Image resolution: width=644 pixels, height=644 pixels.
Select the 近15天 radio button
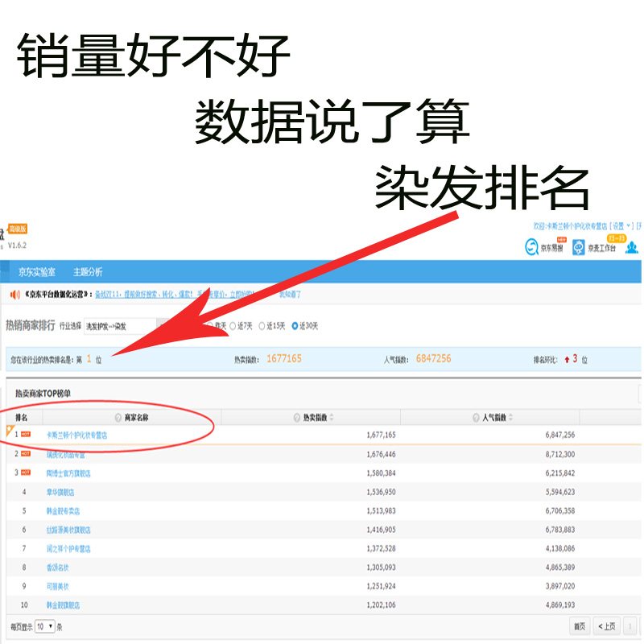click(x=262, y=326)
